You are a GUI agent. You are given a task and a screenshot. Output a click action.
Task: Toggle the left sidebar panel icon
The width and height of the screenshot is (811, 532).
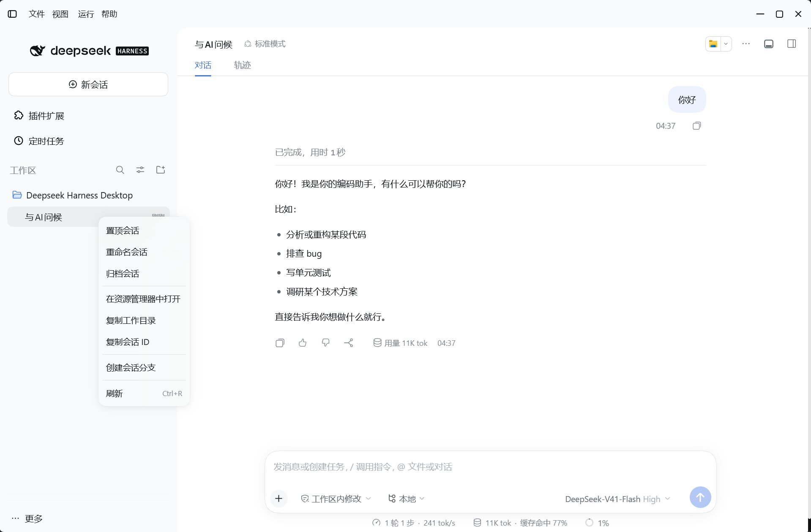tap(13, 14)
